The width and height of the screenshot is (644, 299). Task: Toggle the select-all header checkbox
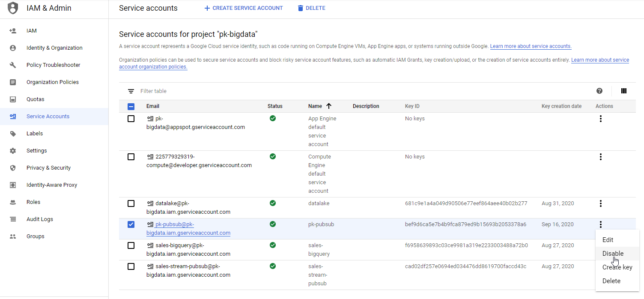point(131,107)
